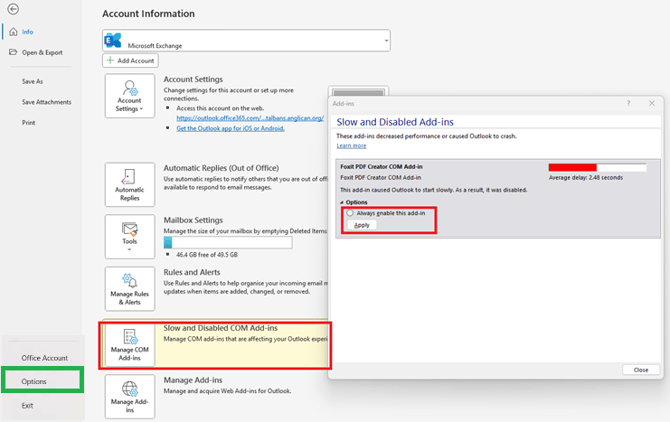Expand the Microsoft Exchange account dropdown
Viewport: 670px width, 422px height.
click(x=385, y=41)
